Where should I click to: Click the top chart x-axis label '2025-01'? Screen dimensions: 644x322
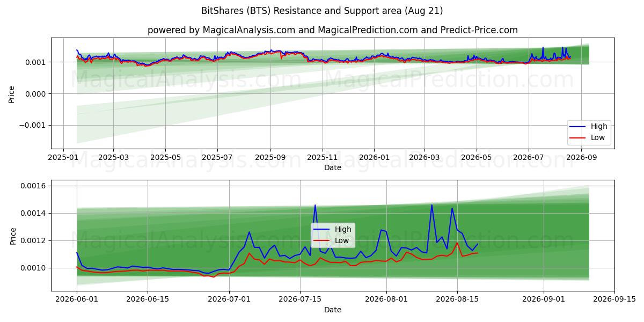(x=63, y=157)
